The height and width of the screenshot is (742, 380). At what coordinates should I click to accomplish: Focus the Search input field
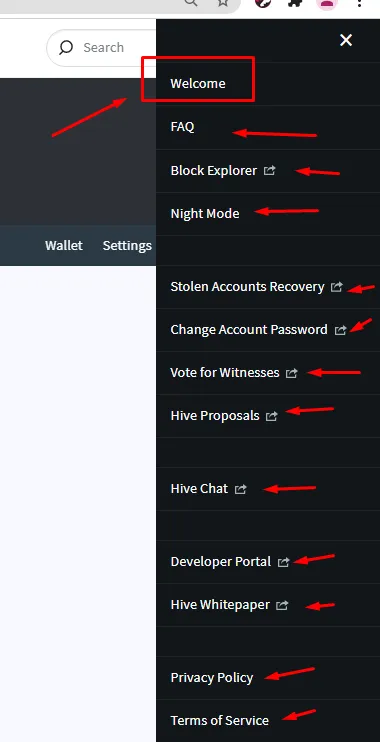coord(102,47)
